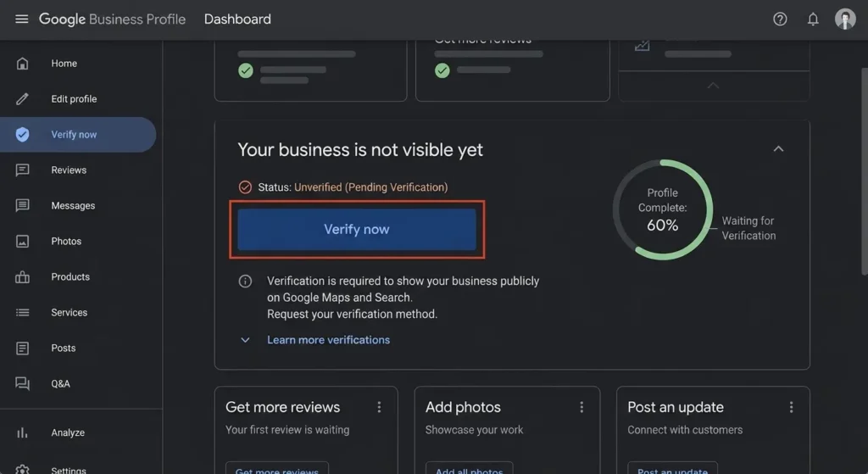This screenshot has height=474, width=868.
Task: Open Posts text in sidebar
Action: coord(63,349)
